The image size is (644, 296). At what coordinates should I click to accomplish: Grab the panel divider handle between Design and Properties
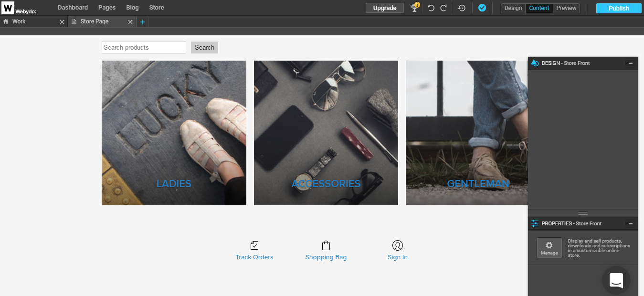click(x=583, y=213)
